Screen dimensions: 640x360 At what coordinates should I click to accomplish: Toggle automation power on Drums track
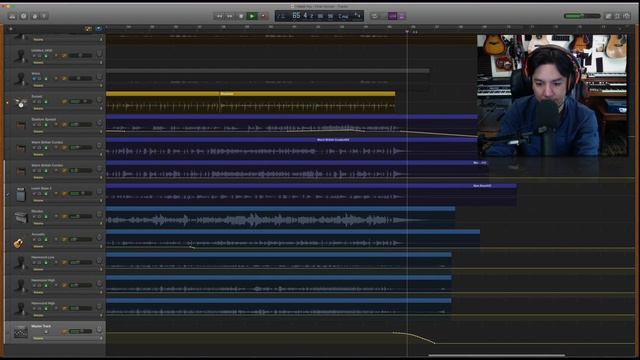[x=64, y=101]
